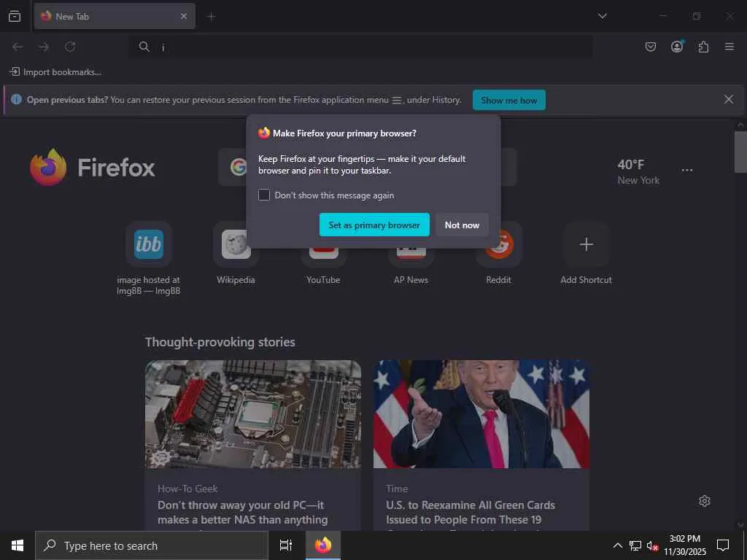Open the motherboard PC story thumbnail
747x560 pixels.
coord(253,414)
